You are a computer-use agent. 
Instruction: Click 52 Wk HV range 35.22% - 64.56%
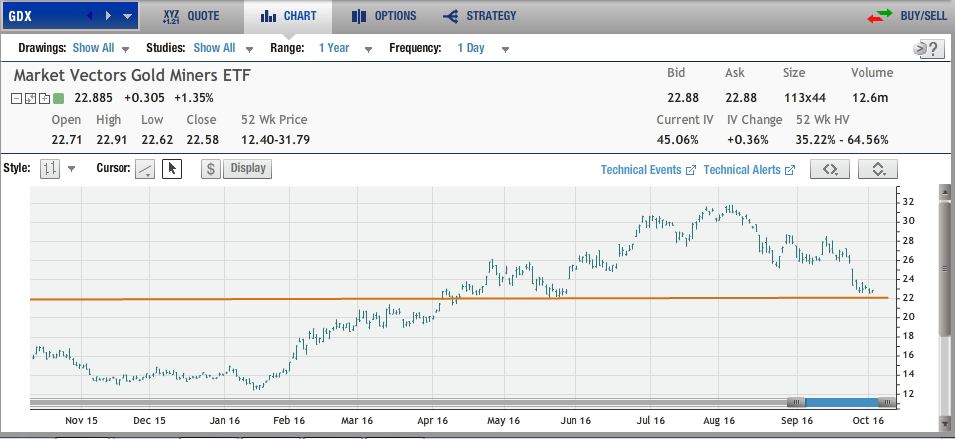pyautogui.click(x=842, y=140)
